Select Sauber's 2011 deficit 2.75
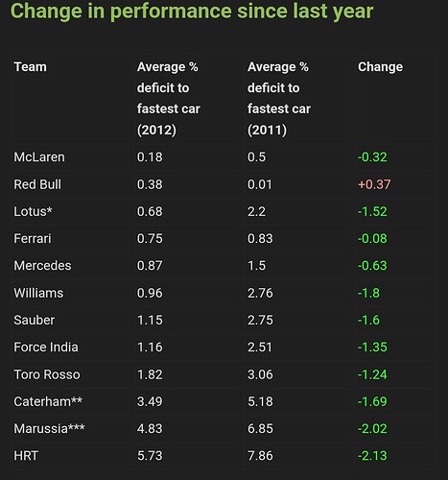Image resolution: width=448 pixels, height=480 pixels. pos(260,320)
